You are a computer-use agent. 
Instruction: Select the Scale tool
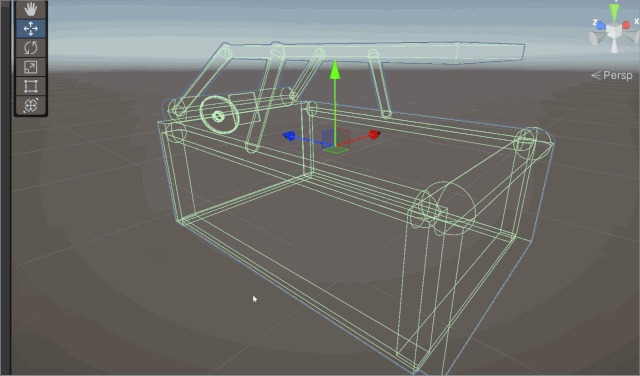click(x=31, y=67)
